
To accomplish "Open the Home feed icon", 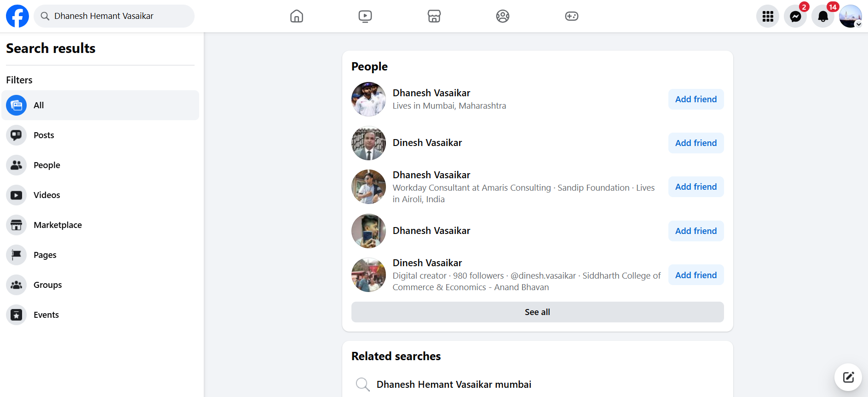I will pos(297,16).
